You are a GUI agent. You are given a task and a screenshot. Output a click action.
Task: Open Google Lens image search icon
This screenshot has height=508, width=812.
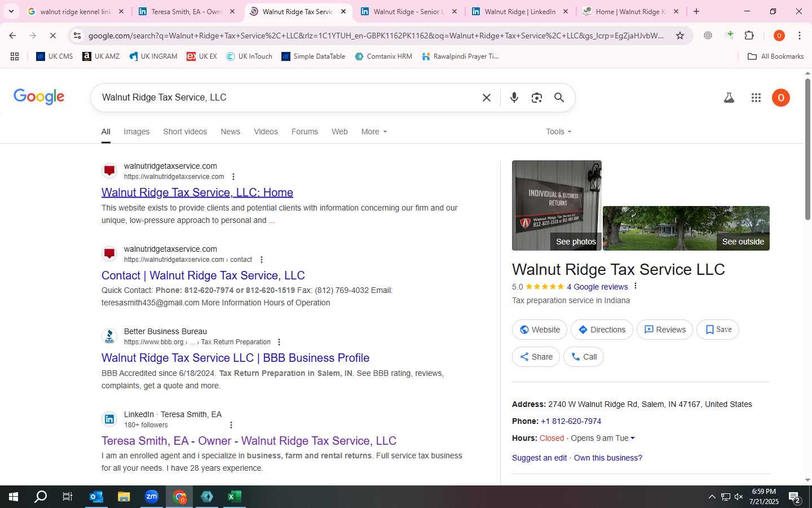(x=537, y=98)
